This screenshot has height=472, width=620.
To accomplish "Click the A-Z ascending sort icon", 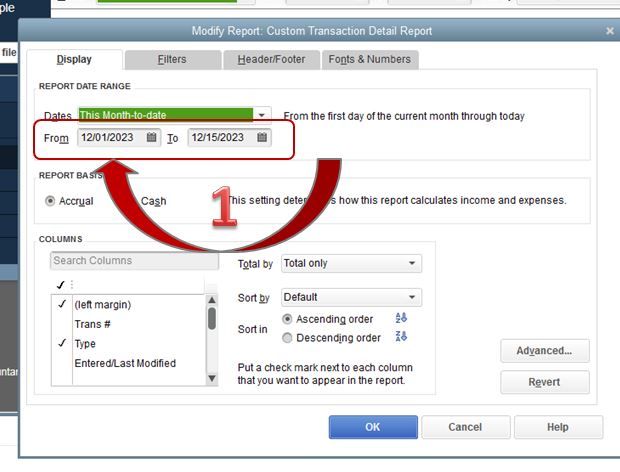I will (x=401, y=318).
